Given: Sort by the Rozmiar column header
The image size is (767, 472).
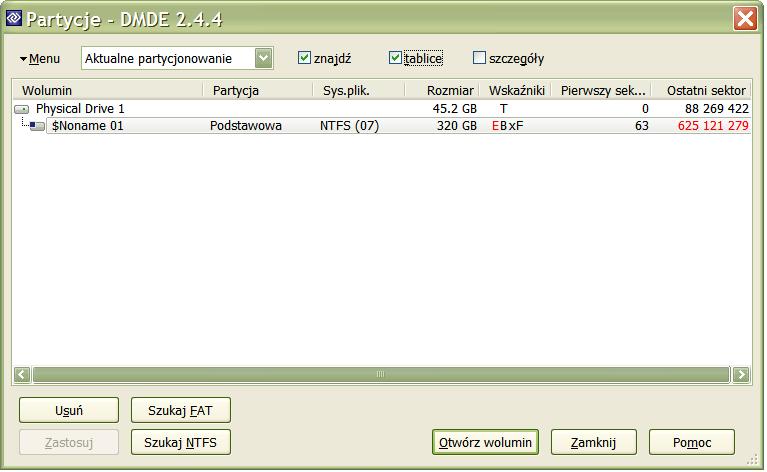Looking at the screenshot, I should click(x=442, y=90).
